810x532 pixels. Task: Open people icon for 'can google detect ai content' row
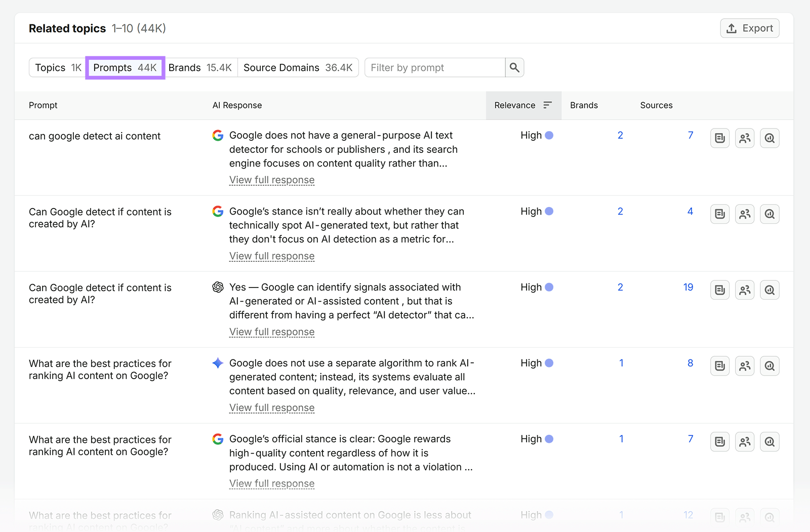tap(745, 138)
